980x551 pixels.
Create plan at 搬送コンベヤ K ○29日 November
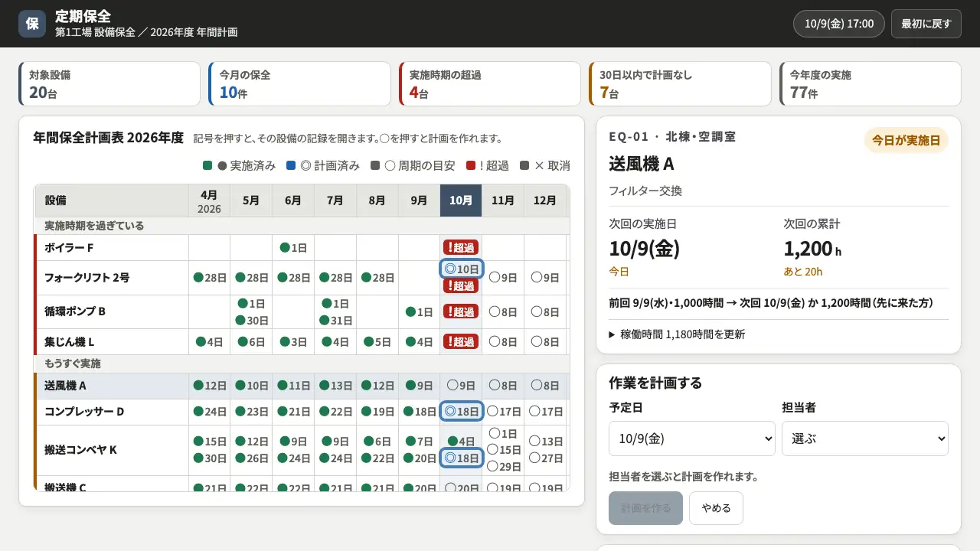pos(504,466)
